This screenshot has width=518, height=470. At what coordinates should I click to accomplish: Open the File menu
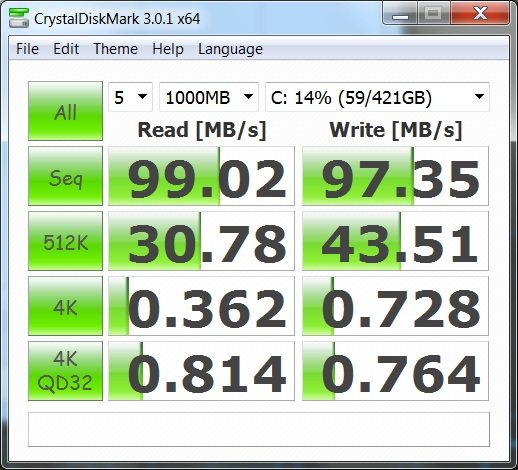[x=27, y=49]
